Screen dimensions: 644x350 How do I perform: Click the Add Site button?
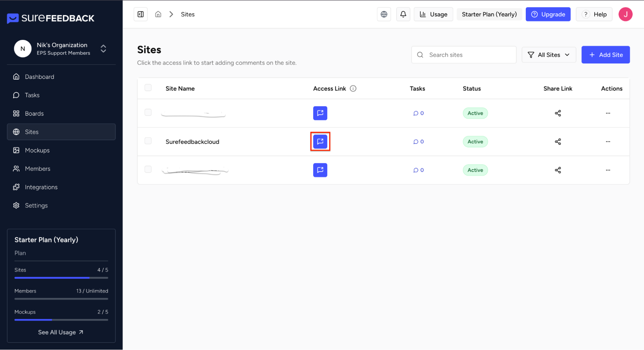pos(605,55)
